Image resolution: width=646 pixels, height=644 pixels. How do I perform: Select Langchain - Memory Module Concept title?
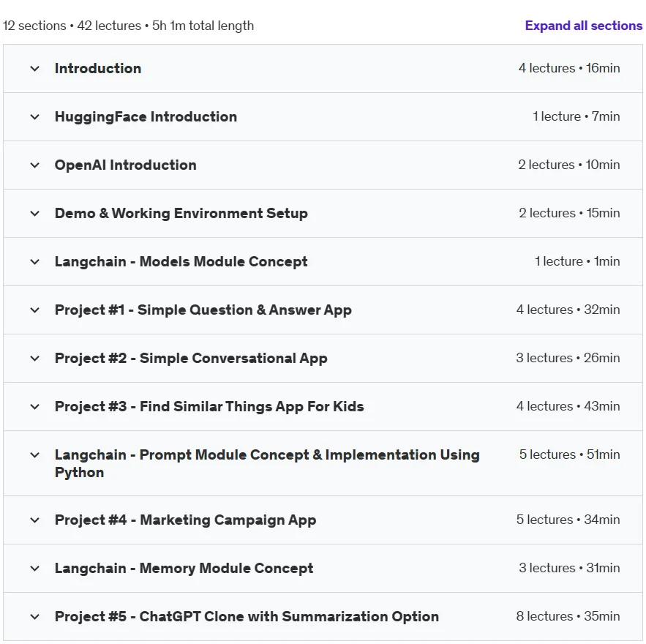point(184,568)
